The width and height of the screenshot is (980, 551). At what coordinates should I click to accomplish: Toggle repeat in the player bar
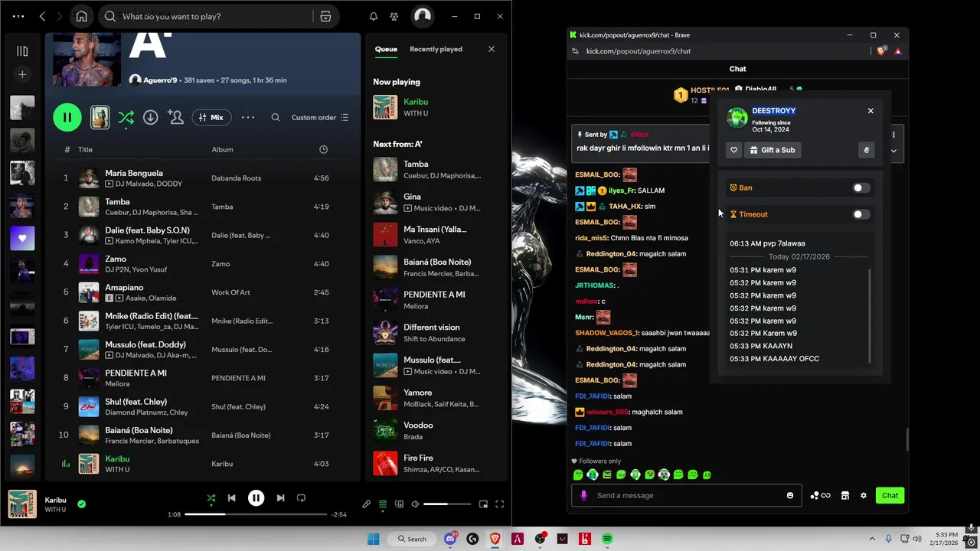click(x=301, y=498)
